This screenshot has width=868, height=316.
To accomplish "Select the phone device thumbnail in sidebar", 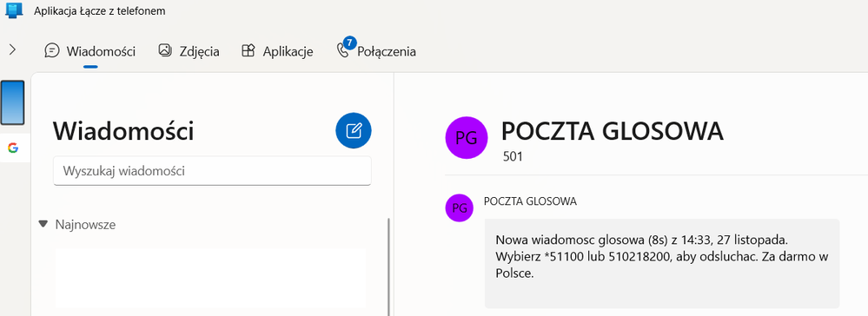I will [x=12, y=102].
